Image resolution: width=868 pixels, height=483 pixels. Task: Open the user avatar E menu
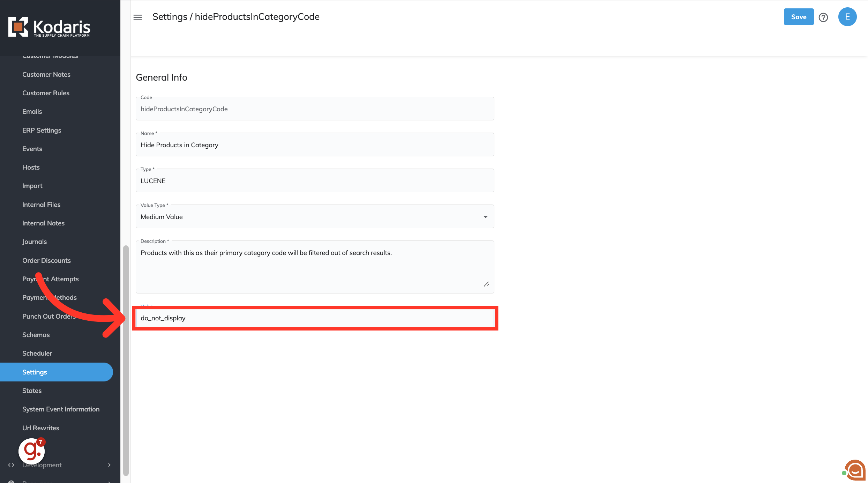point(847,17)
